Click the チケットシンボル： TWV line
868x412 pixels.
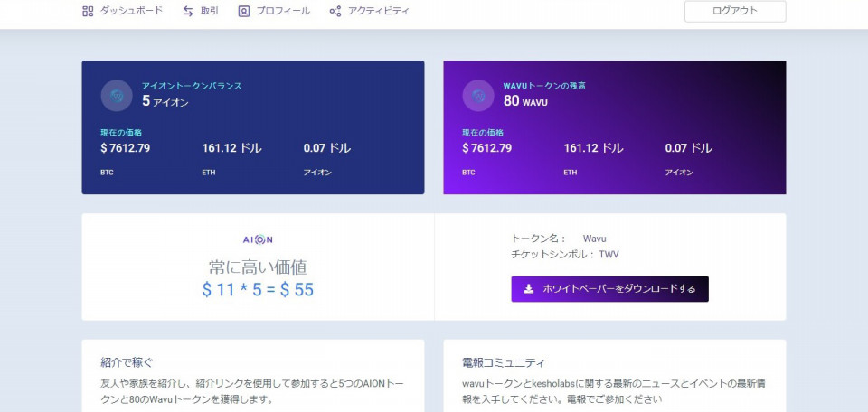(x=565, y=255)
